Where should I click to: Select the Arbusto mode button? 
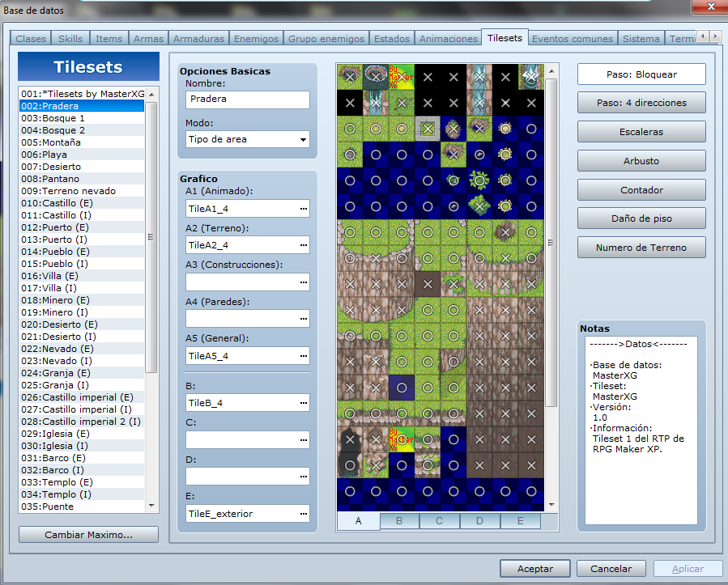(x=641, y=161)
